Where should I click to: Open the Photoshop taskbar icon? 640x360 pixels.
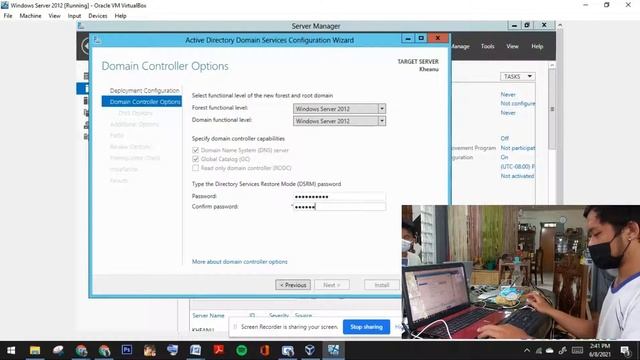(x=127, y=350)
